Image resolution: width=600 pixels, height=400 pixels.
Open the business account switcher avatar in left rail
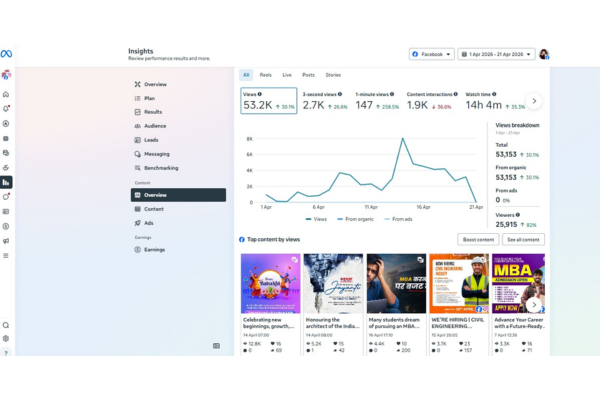[6, 75]
